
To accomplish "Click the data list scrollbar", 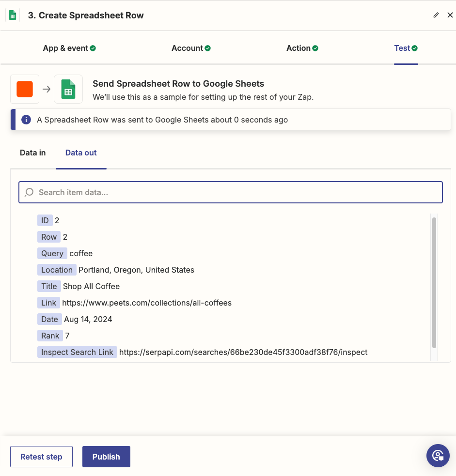I will coord(434,282).
